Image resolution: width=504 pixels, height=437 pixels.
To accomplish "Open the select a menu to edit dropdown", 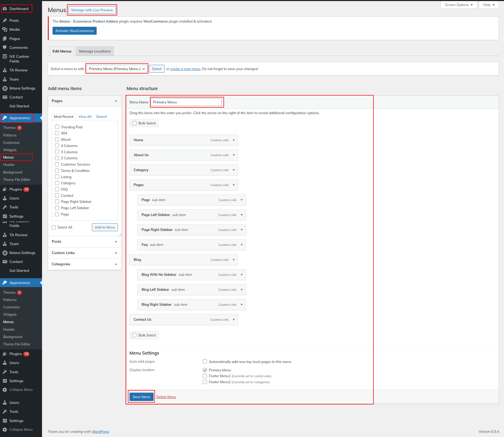I will click(117, 69).
